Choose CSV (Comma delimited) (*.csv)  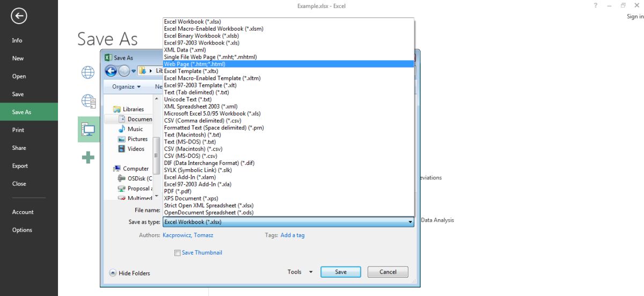(288, 120)
